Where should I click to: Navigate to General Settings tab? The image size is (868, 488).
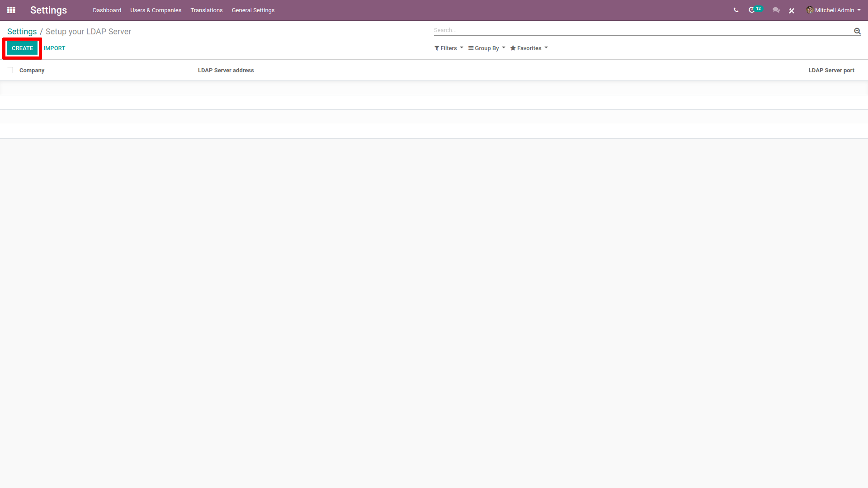click(x=252, y=10)
